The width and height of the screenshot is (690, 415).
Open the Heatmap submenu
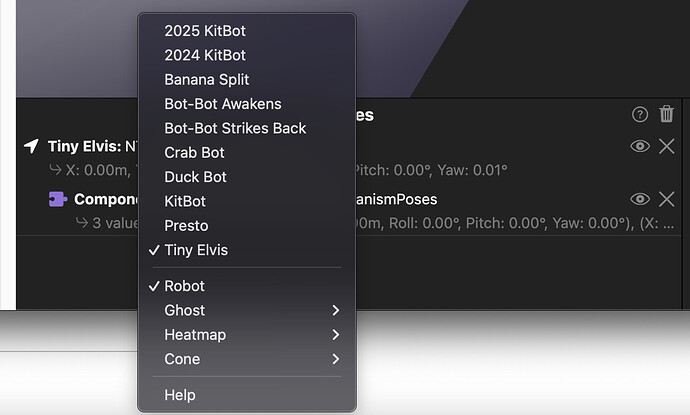[247, 334]
